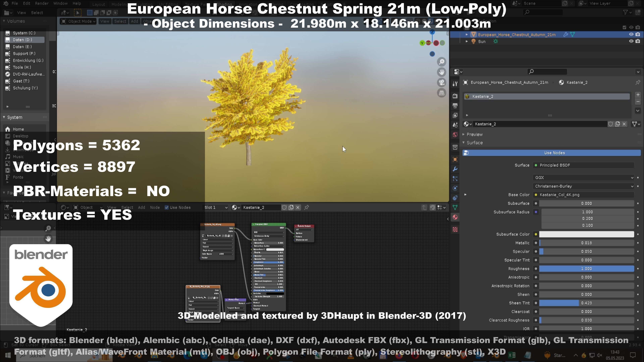Image resolution: width=644 pixels, height=362 pixels.
Task: Open the Slot 1 dropdown
Action: pos(216,208)
